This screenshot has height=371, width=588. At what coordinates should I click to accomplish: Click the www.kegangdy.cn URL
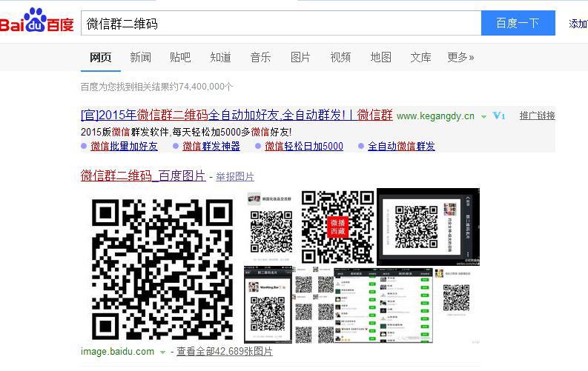[x=435, y=116]
